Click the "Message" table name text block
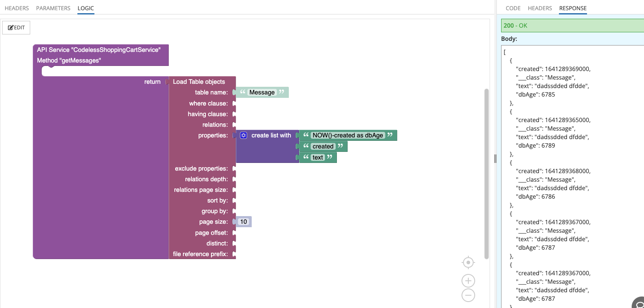The image size is (644, 308). click(262, 92)
